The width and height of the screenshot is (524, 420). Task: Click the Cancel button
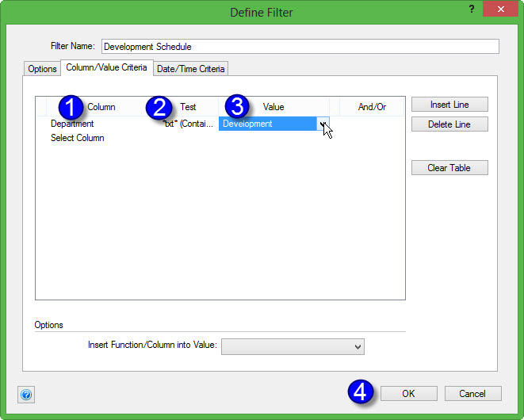(x=472, y=394)
